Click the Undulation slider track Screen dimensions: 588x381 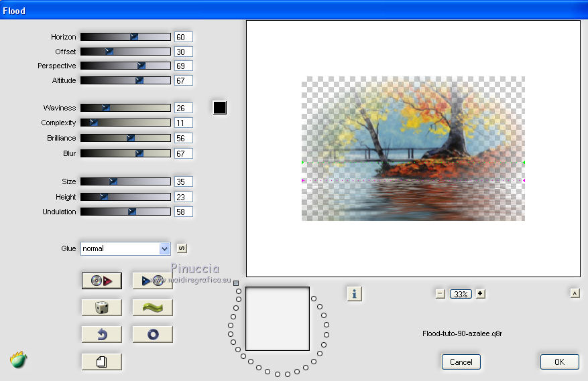[125, 212]
